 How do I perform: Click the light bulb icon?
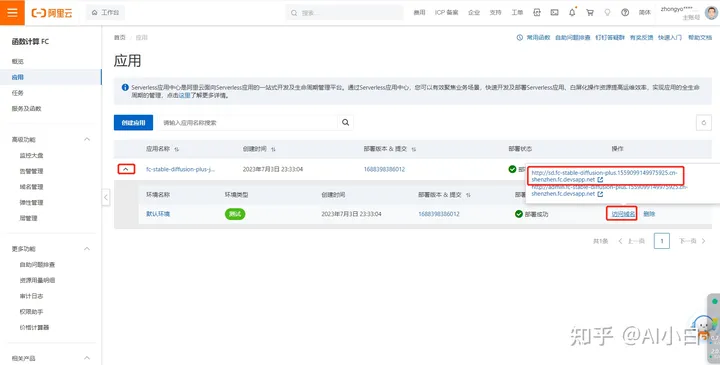point(608,13)
